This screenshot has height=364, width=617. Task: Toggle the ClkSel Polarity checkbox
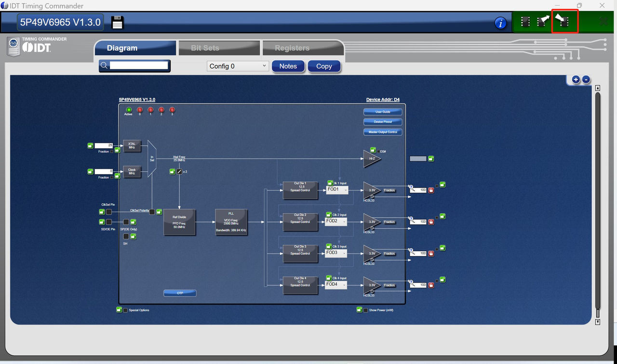pos(152,212)
